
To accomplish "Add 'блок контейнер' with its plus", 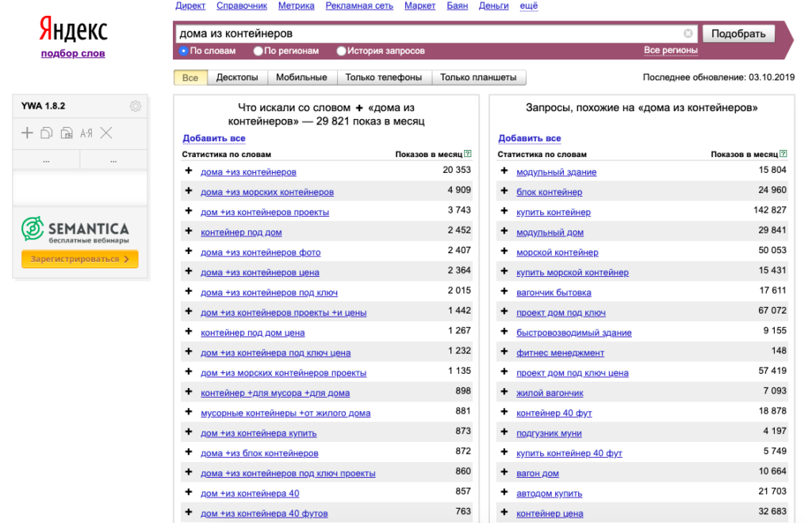I will [x=504, y=191].
